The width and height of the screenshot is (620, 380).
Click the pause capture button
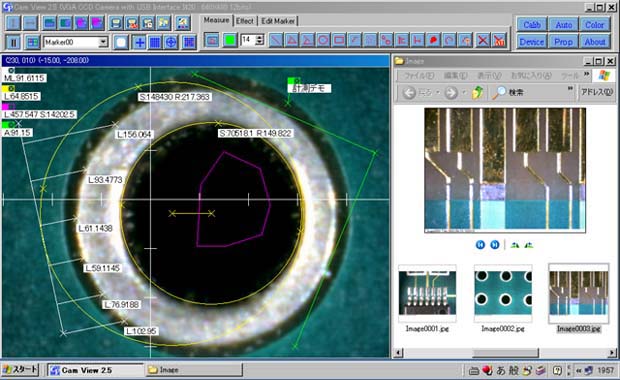click(x=13, y=42)
